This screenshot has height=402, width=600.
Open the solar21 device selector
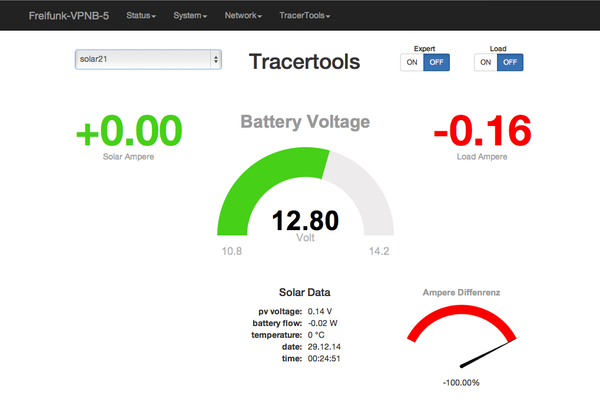point(148,60)
